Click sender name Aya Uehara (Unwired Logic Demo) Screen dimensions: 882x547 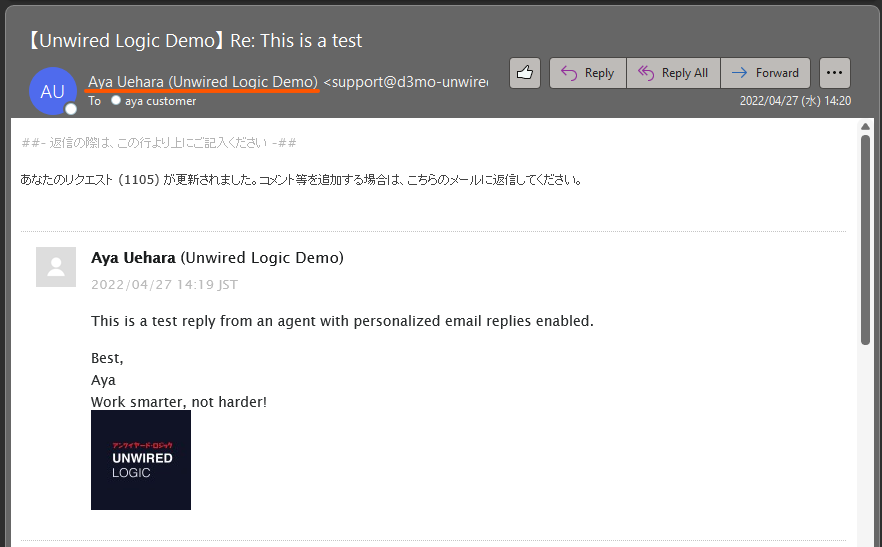[203, 82]
